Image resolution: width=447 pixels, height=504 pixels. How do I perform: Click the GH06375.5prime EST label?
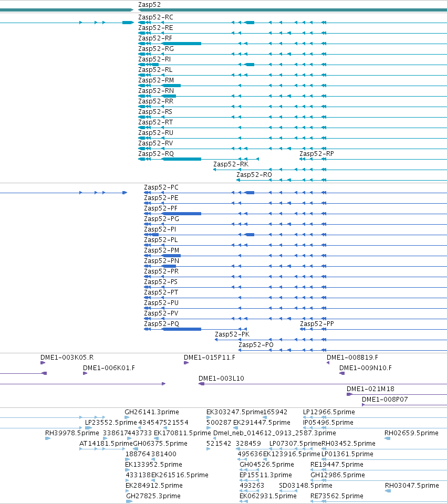pyautogui.click(x=160, y=444)
